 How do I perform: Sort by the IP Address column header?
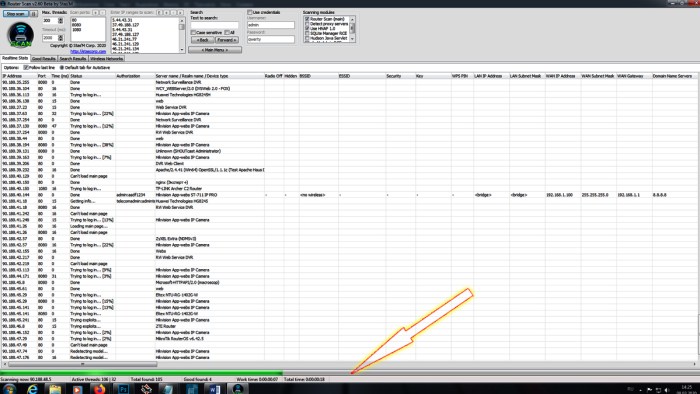[19, 76]
